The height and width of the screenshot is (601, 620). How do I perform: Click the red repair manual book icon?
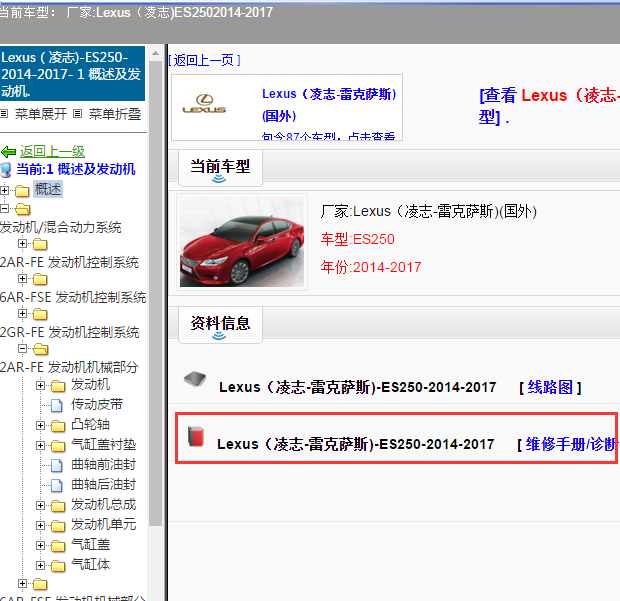[x=196, y=437]
